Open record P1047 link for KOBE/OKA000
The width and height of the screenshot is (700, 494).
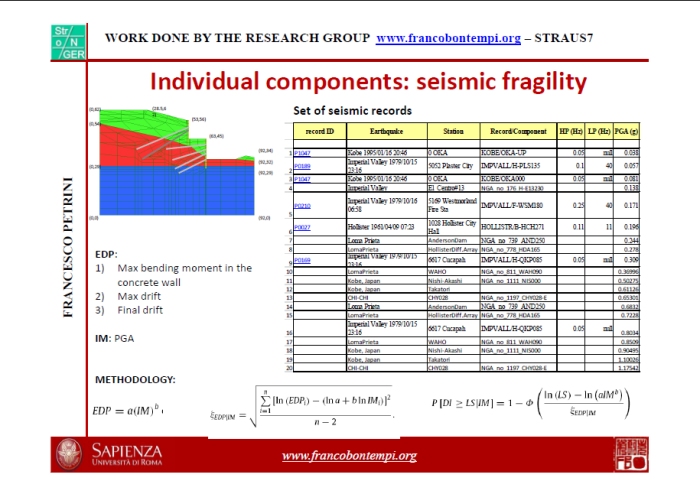click(302, 178)
